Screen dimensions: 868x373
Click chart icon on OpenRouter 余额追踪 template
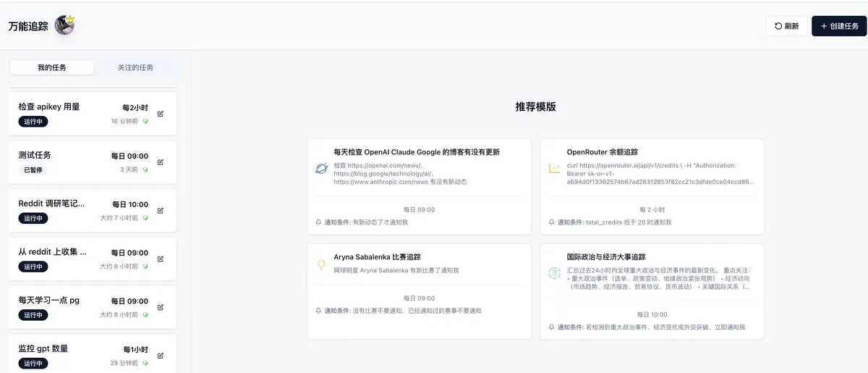tap(554, 169)
